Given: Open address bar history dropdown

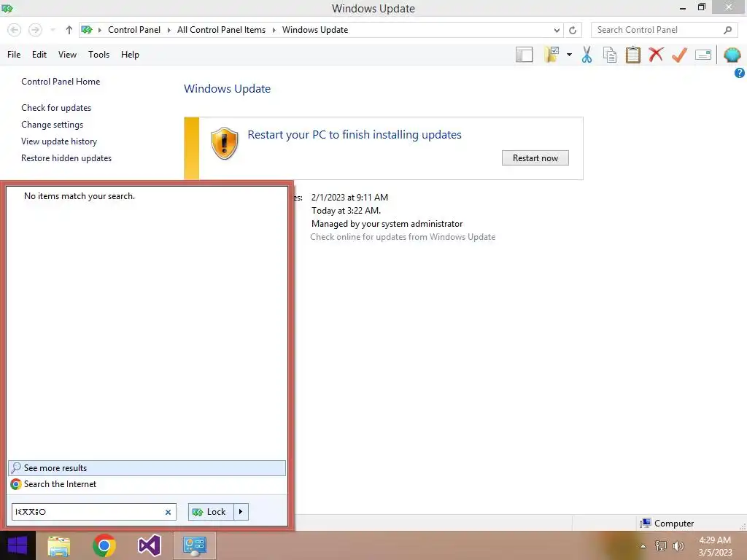Looking at the screenshot, I should tap(557, 30).
